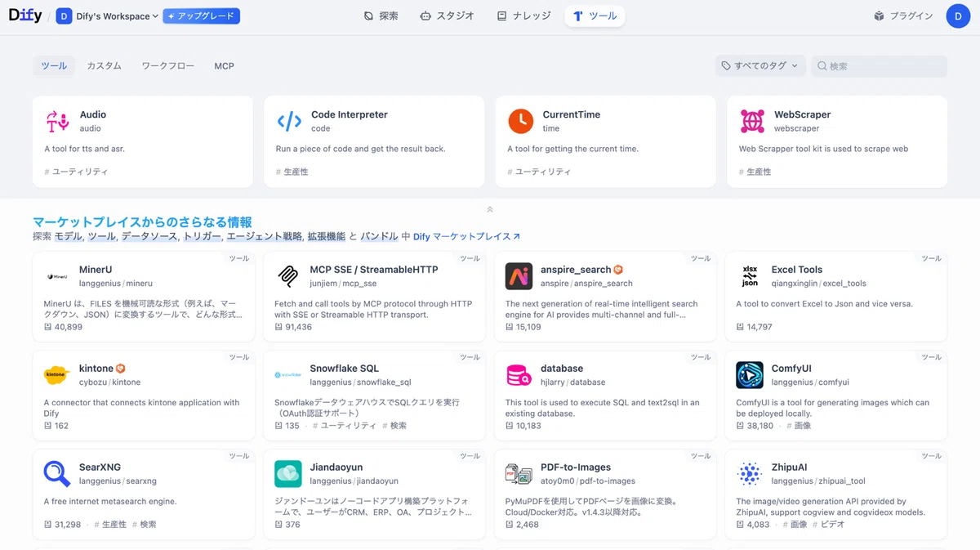Click the Audio tool icon
The image size is (980, 550).
click(x=57, y=121)
